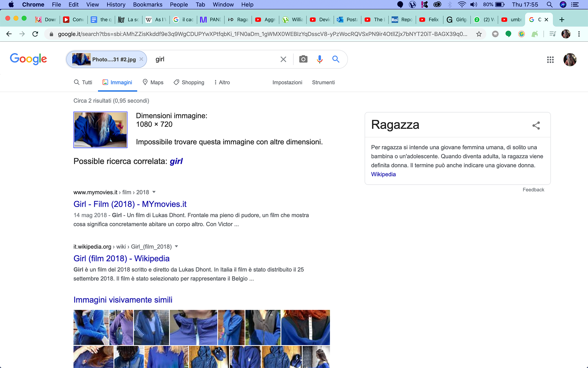Open Girl (film 2018) - Wikipedia result
Image resolution: width=588 pixels, height=368 pixels.
121,259
